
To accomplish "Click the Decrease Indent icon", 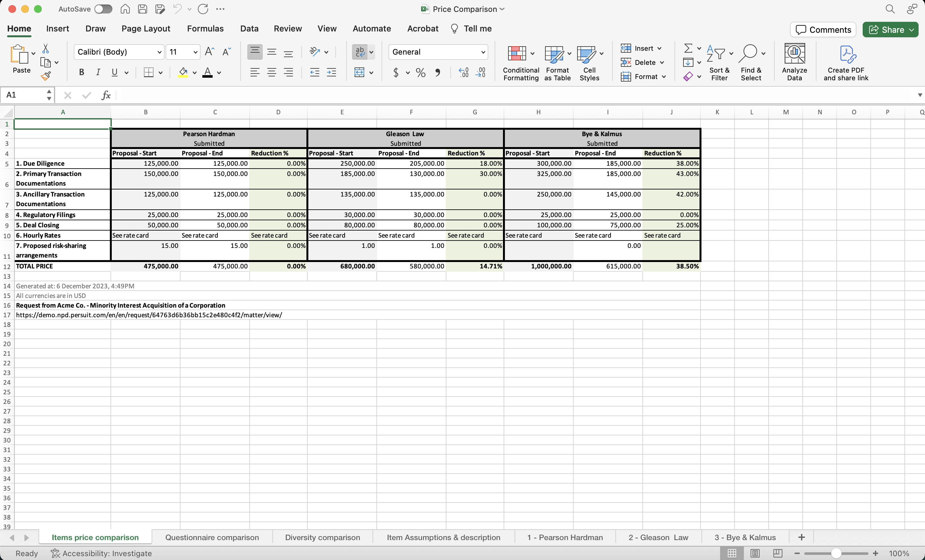I will pos(314,73).
